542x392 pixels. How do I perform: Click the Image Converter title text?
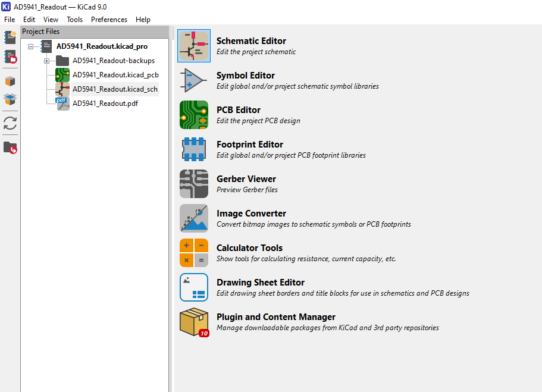tap(251, 214)
